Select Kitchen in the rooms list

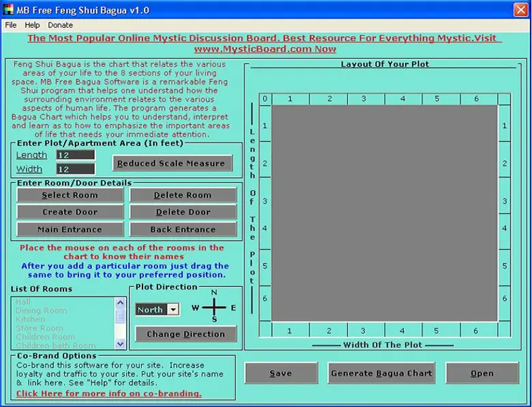[30, 320]
